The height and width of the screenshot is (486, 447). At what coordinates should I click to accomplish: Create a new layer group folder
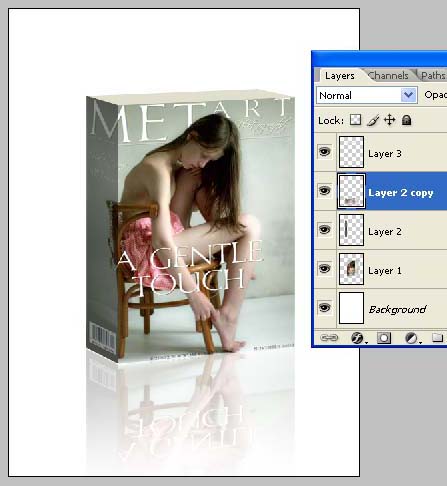(438, 338)
